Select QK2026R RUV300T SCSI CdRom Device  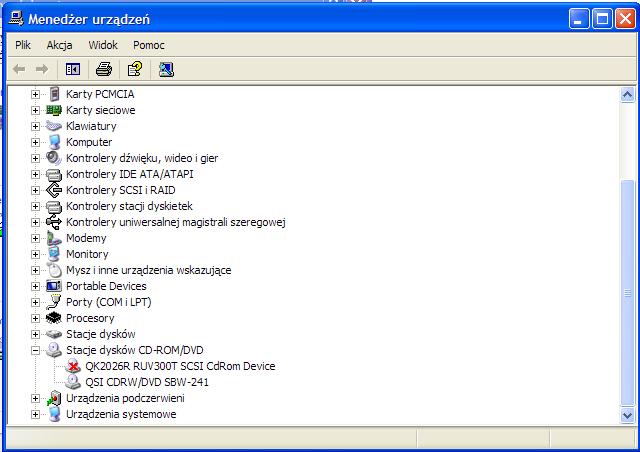[x=180, y=366]
